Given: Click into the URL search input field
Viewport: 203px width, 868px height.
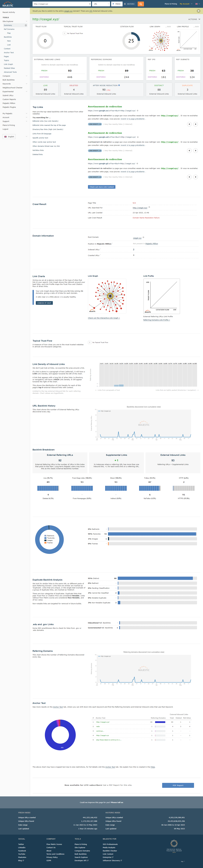Looking at the screenshot, I should tap(61, 4).
